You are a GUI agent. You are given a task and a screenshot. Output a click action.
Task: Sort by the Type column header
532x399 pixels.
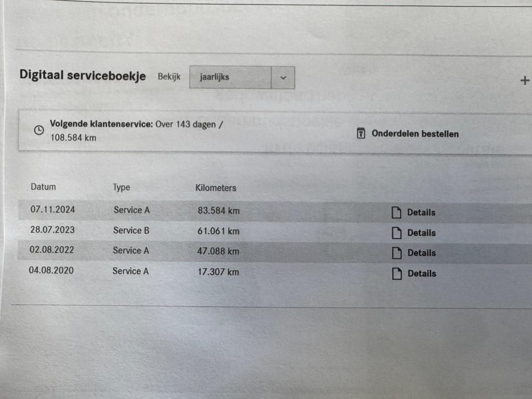click(x=122, y=187)
